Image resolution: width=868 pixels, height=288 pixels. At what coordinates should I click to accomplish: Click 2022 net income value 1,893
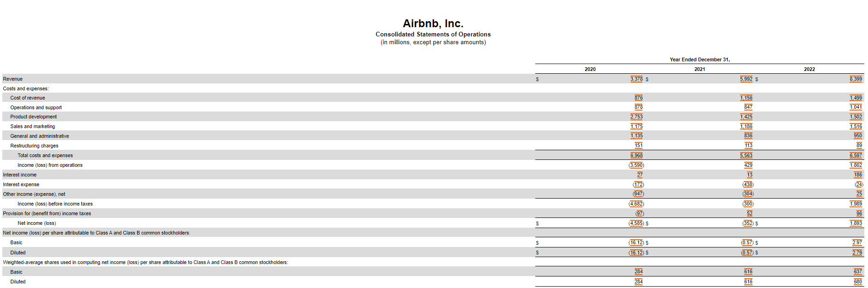point(856,223)
